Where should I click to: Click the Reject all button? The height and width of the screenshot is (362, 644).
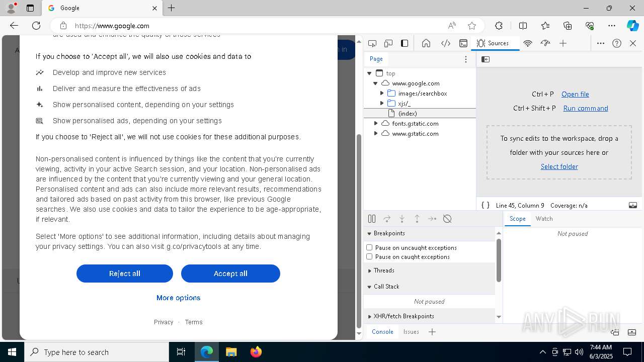pos(125,274)
